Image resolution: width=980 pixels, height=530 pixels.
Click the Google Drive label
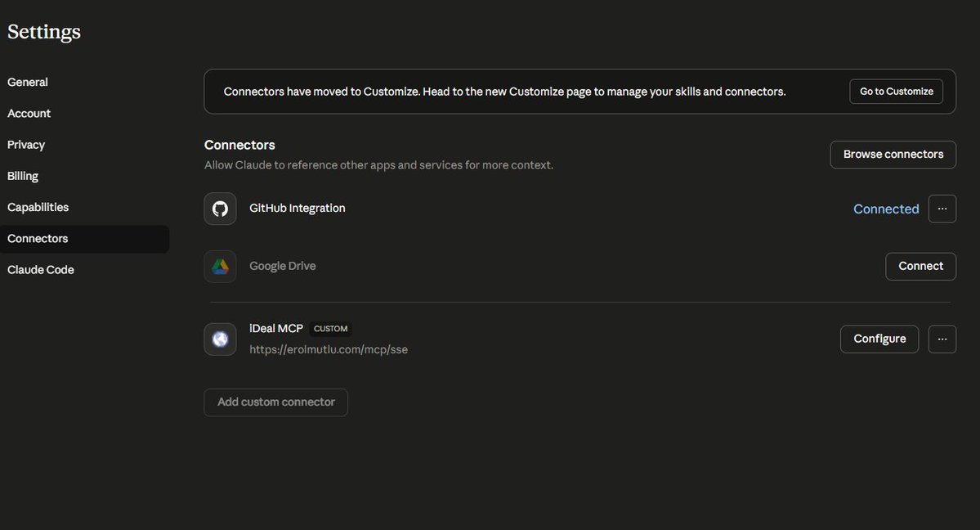pyautogui.click(x=283, y=266)
